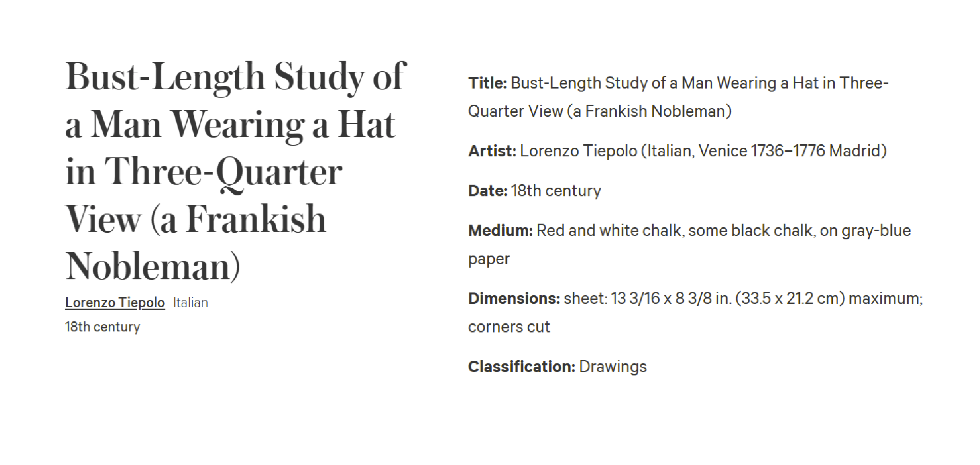Click the sheet dimensions measurement text
Screen dimensions: 980x465
point(744,299)
